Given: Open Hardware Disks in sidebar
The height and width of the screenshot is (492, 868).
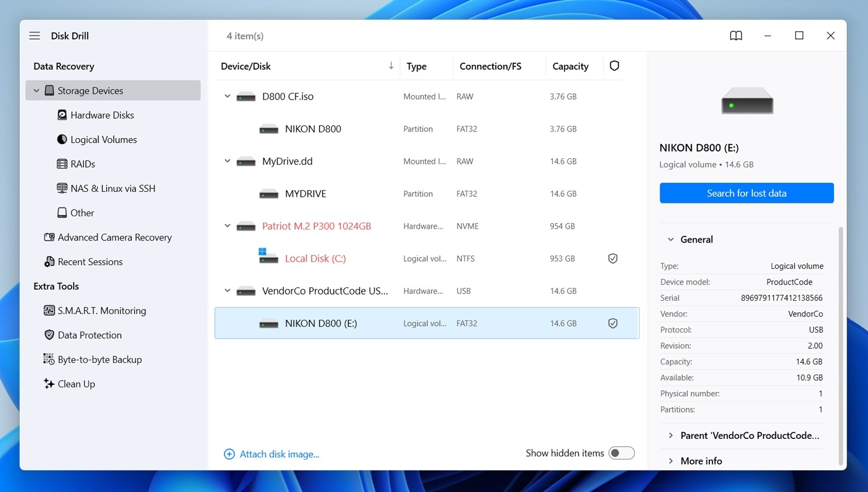Looking at the screenshot, I should (102, 115).
